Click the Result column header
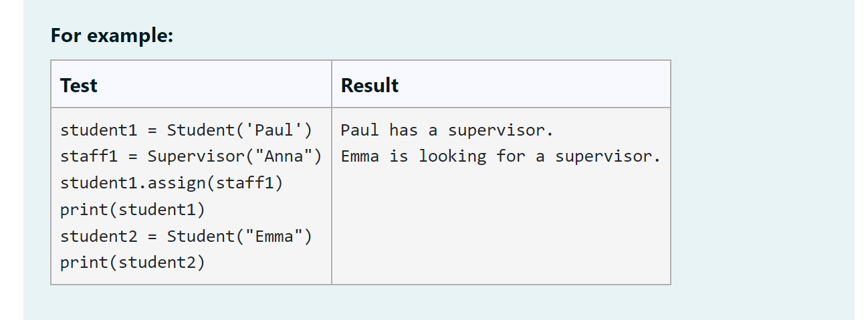Image resolution: width=868 pixels, height=320 pixels. coord(370,86)
